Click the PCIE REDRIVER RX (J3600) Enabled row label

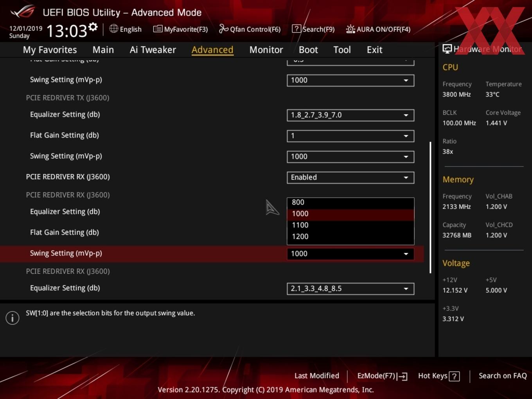pyautogui.click(x=68, y=177)
